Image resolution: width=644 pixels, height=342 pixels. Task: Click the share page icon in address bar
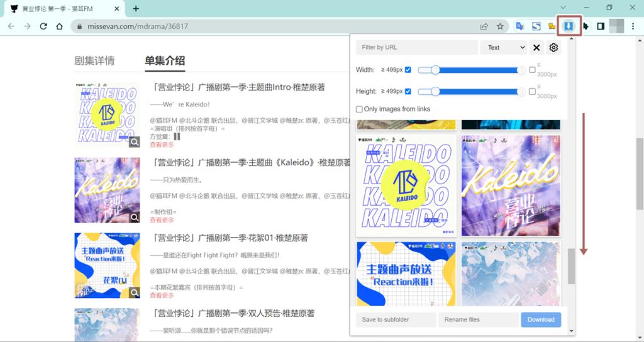pyautogui.click(x=484, y=26)
